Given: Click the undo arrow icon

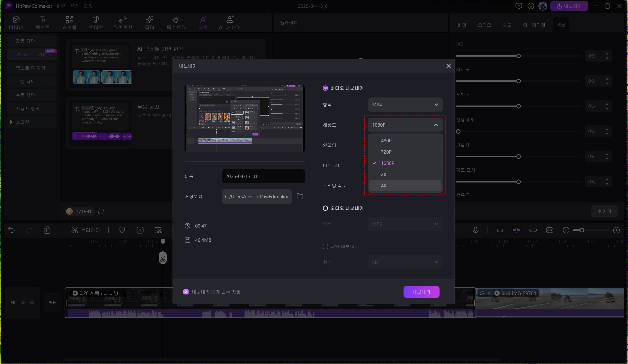Looking at the screenshot, I should (x=11, y=230).
